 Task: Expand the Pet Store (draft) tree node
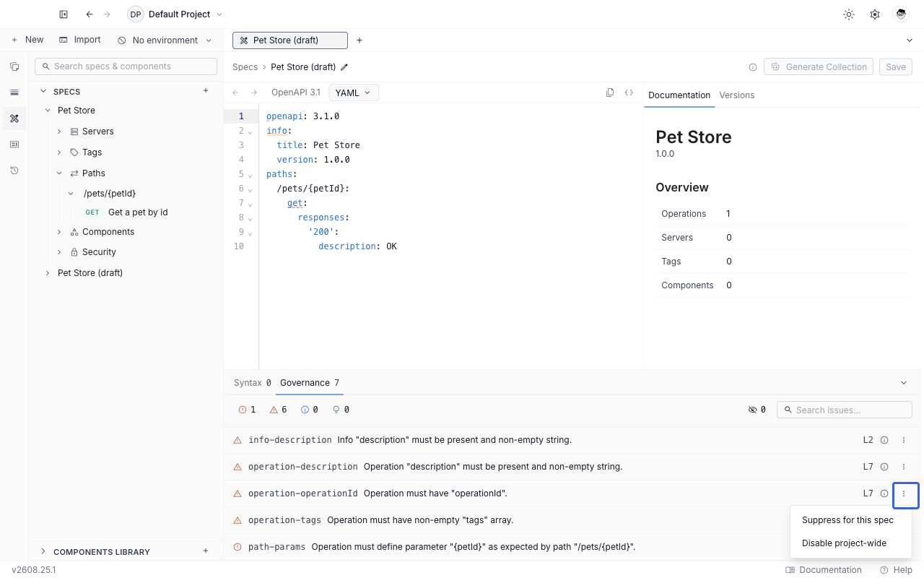[48, 273]
